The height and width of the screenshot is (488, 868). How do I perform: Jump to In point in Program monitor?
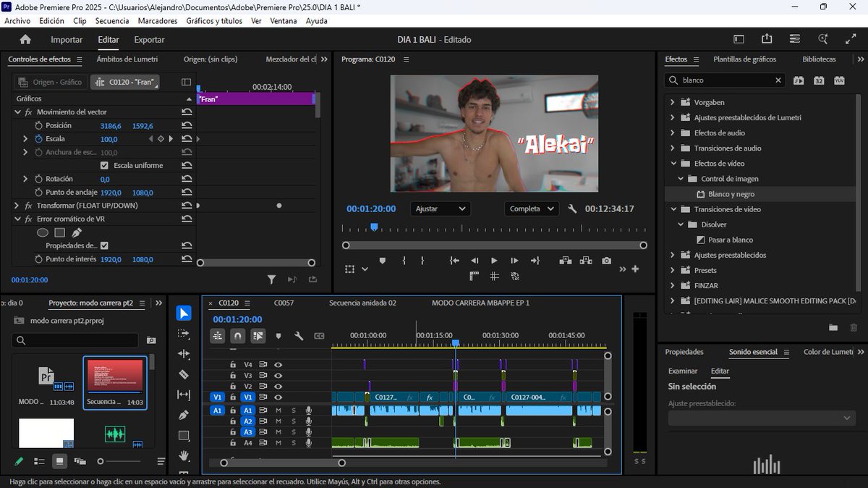click(x=454, y=261)
